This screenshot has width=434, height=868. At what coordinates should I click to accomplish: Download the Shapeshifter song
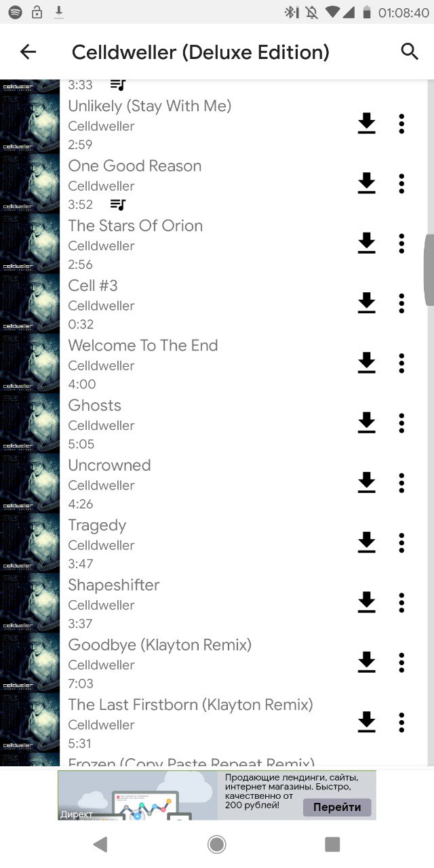(x=366, y=602)
